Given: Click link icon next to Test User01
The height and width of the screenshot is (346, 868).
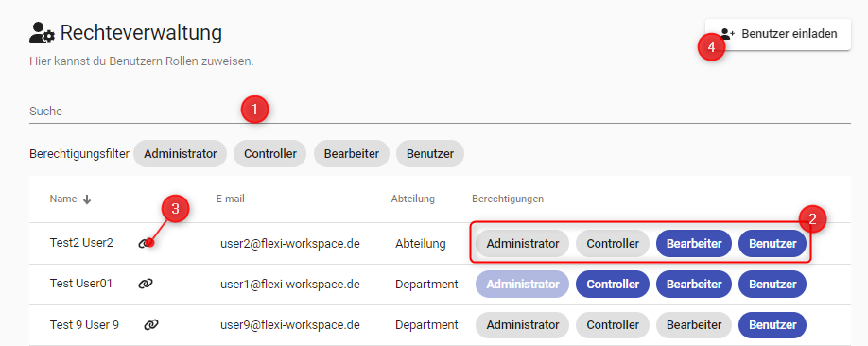Looking at the screenshot, I should click(x=145, y=284).
